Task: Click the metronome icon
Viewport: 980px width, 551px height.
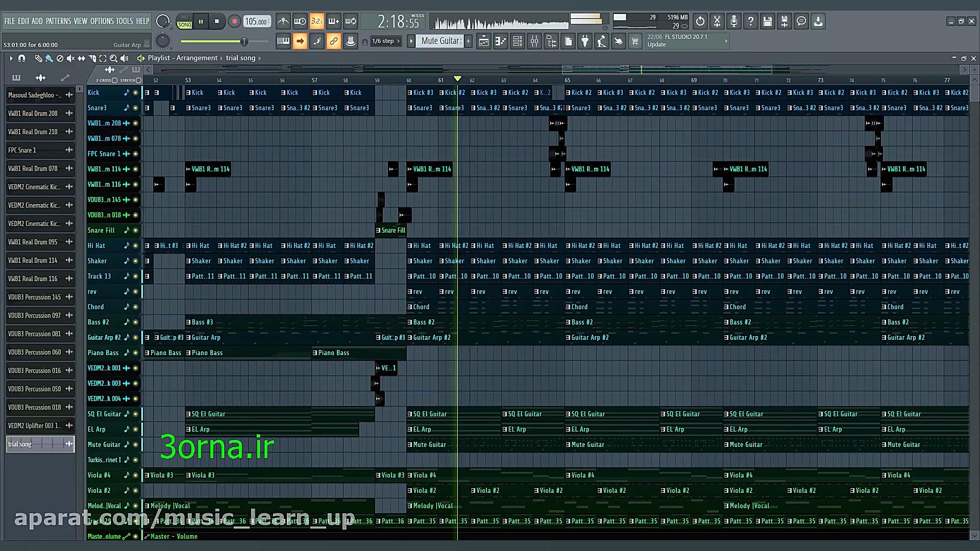Action: [x=283, y=21]
